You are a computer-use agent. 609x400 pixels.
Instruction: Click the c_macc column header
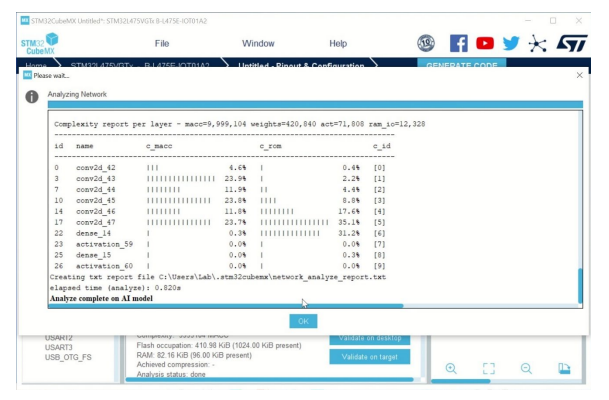pos(159,146)
